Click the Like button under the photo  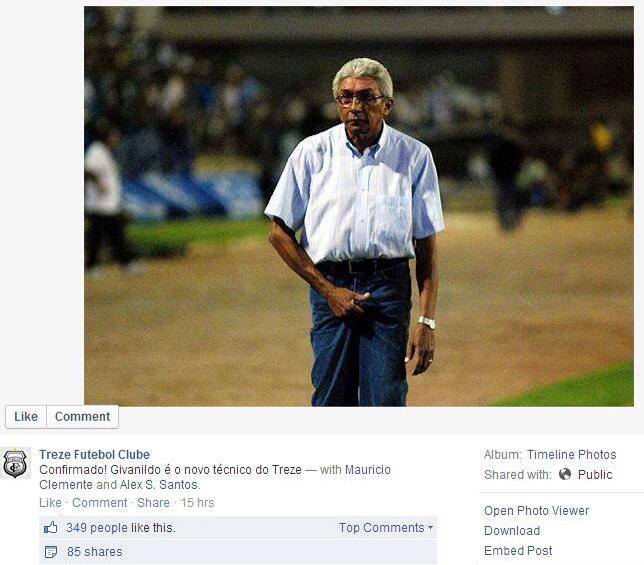click(26, 417)
